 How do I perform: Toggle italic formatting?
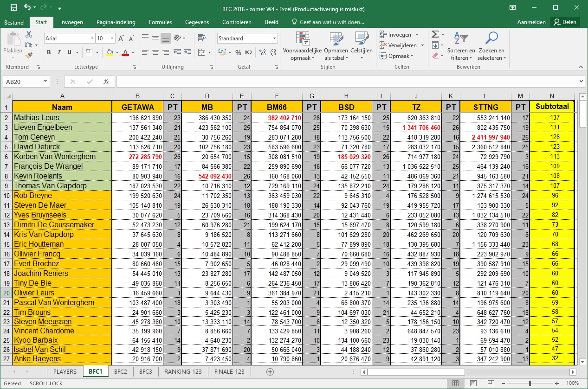coord(59,52)
